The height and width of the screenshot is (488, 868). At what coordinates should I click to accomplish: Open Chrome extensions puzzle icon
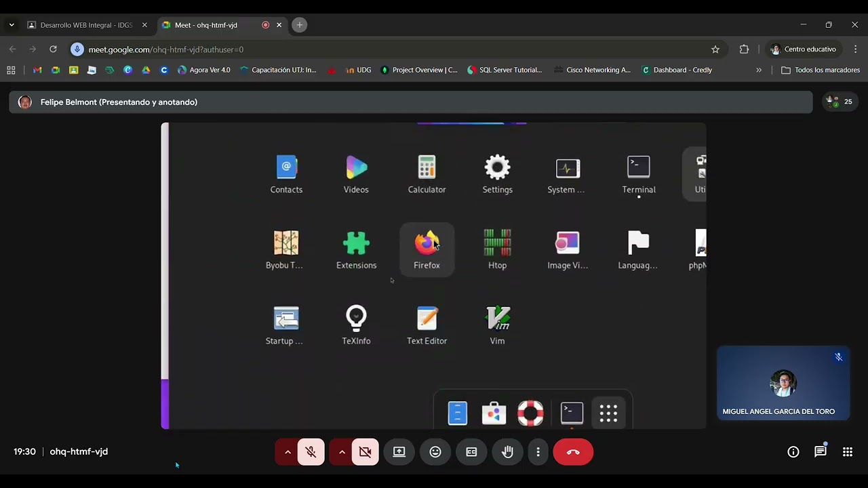(744, 49)
